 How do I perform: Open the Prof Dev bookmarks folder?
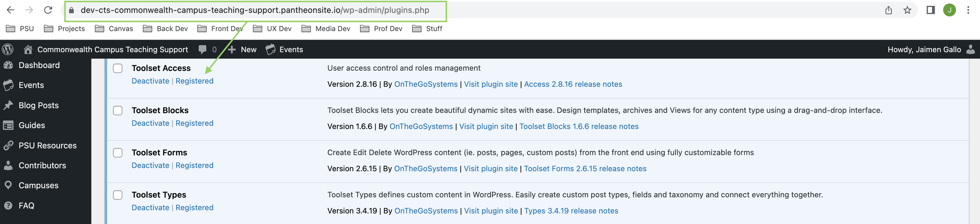[x=381, y=28]
